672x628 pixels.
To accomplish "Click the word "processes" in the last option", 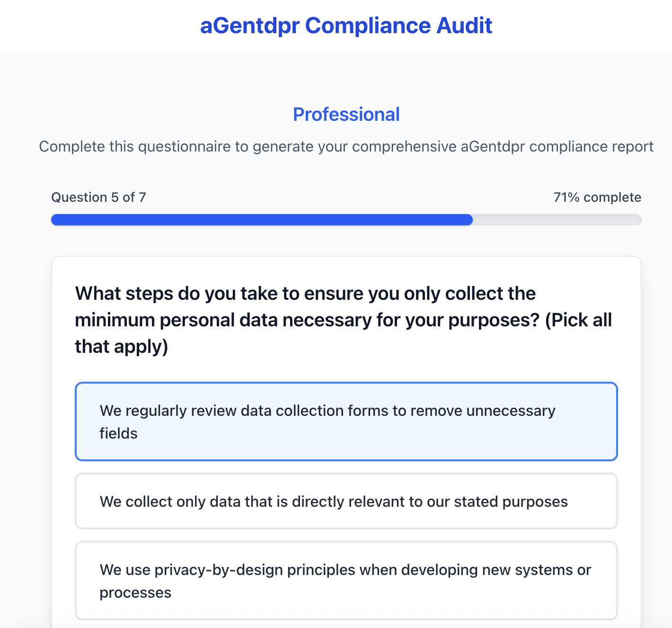I will [135, 592].
